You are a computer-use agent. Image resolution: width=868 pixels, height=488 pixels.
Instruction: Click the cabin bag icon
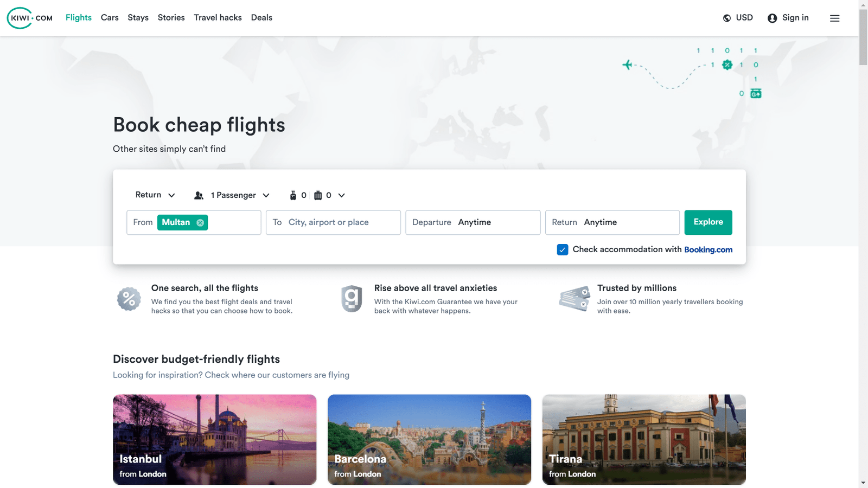click(x=293, y=195)
